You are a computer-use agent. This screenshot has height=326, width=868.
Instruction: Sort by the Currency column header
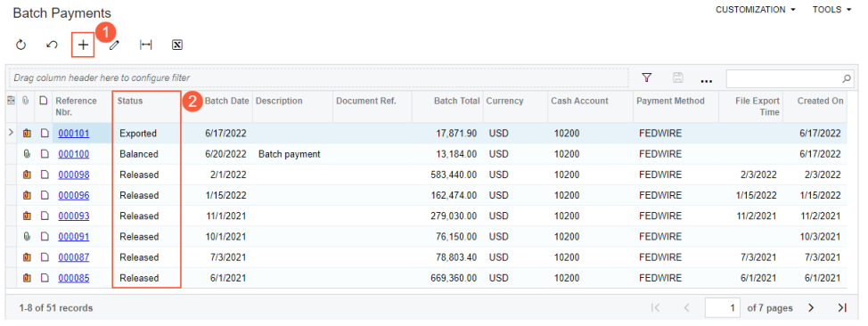click(x=505, y=101)
